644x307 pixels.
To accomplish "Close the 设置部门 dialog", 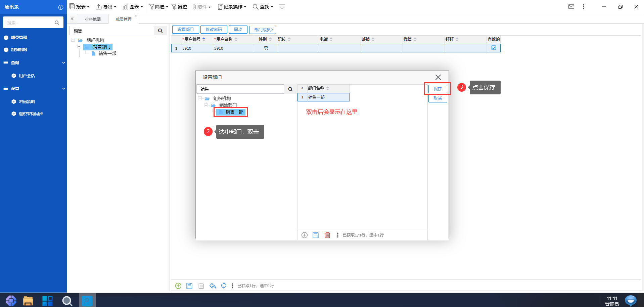I will coord(438,77).
